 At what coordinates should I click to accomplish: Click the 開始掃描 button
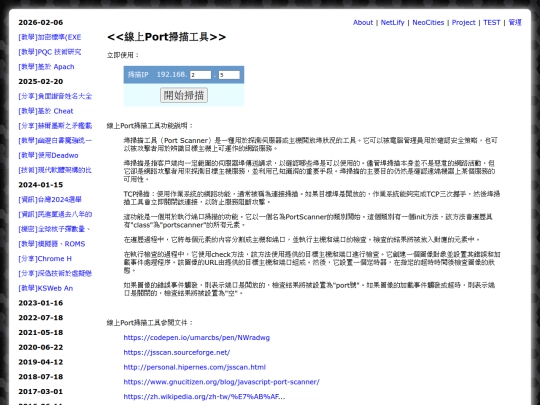click(x=184, y=95)
